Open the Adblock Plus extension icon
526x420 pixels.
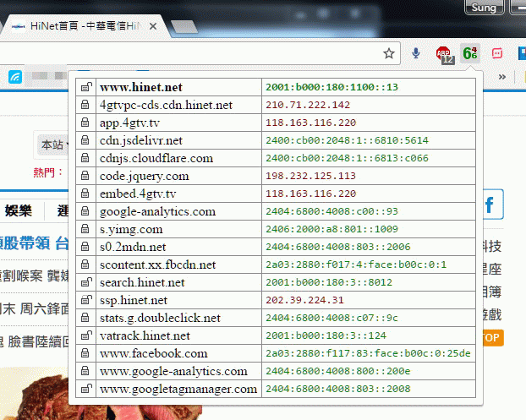[x=445, y=54]
